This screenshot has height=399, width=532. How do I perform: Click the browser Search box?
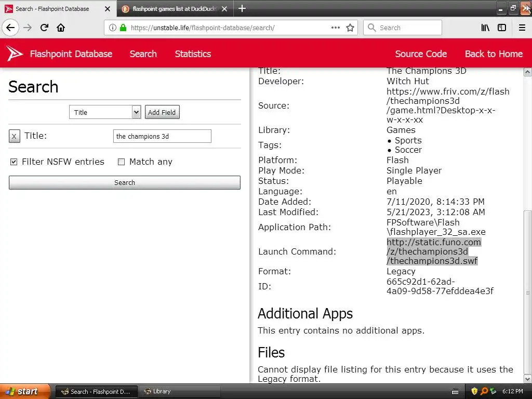(x=403, y=28)
